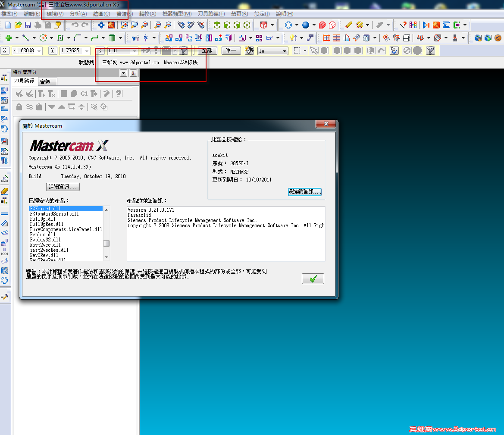Open the Y coordinate dropdown
This screenshot has width=504, height=435.
pos(87,51)
